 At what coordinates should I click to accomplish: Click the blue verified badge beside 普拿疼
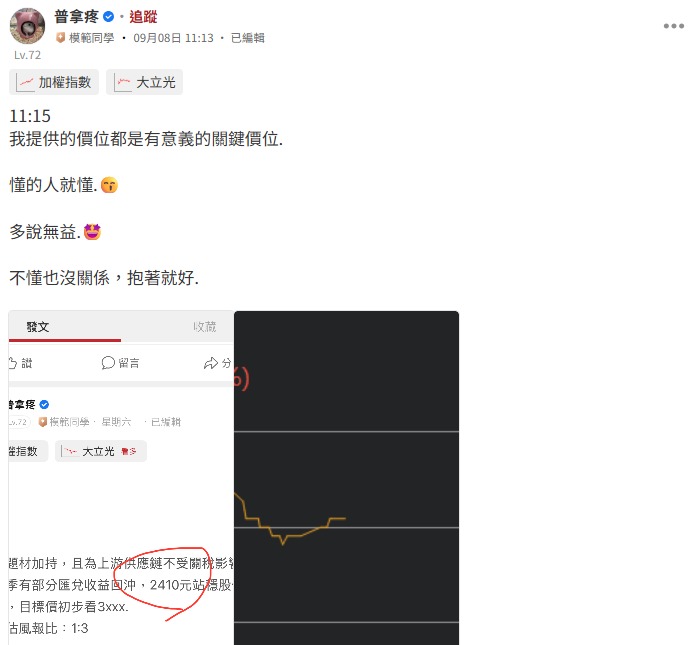point(108,17)
